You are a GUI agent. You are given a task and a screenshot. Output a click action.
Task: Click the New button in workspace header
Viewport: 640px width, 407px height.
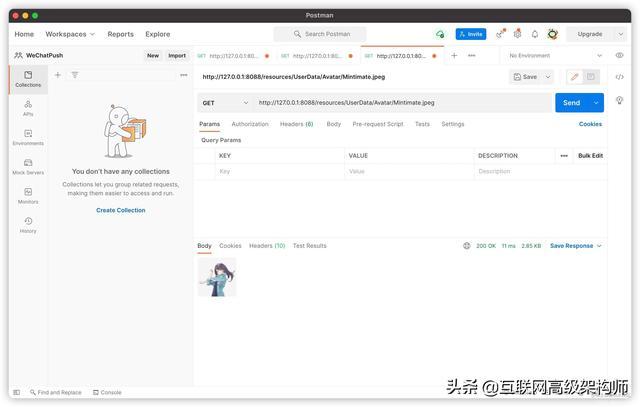tap(153, 56)
